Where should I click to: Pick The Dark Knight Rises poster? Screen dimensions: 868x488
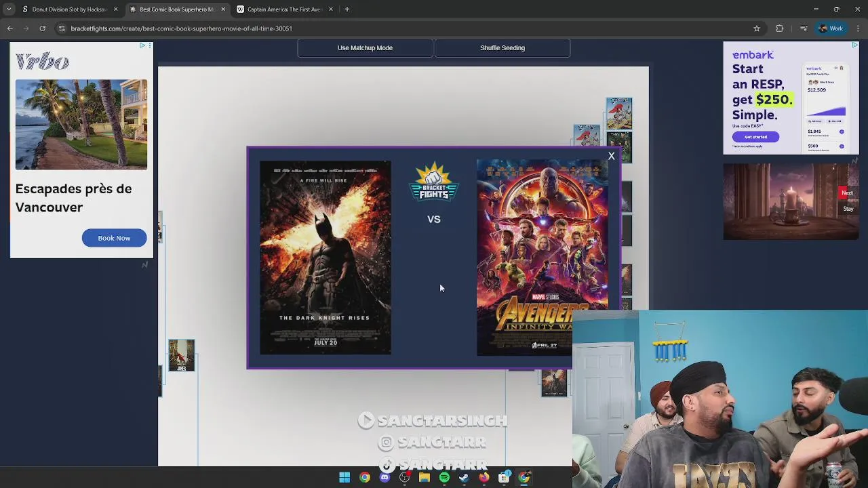[325, 258]
